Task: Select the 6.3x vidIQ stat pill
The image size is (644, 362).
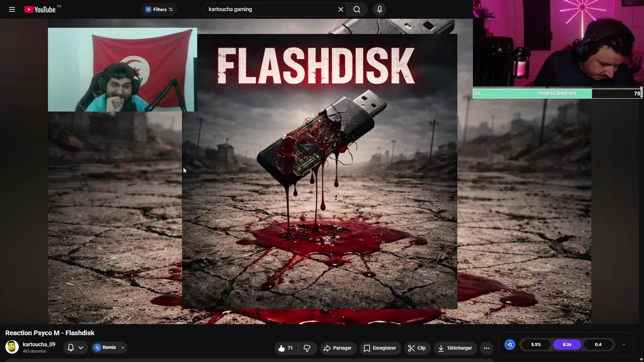Action: 567,344
